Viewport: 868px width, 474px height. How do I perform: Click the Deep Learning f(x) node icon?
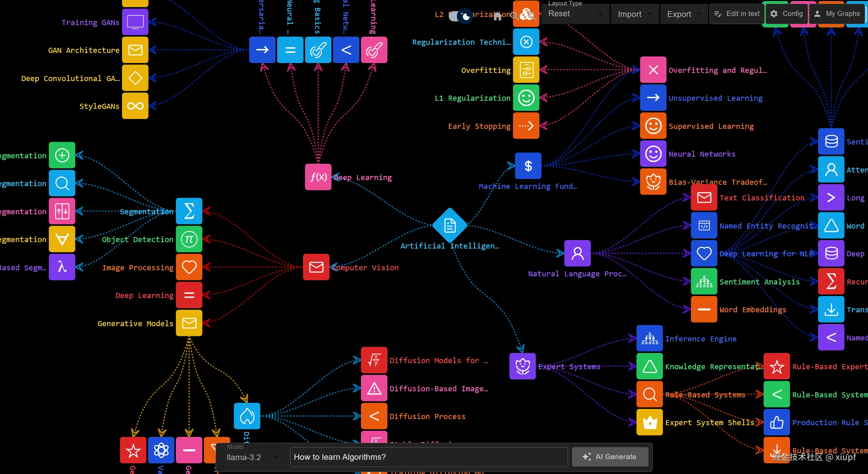318,177
